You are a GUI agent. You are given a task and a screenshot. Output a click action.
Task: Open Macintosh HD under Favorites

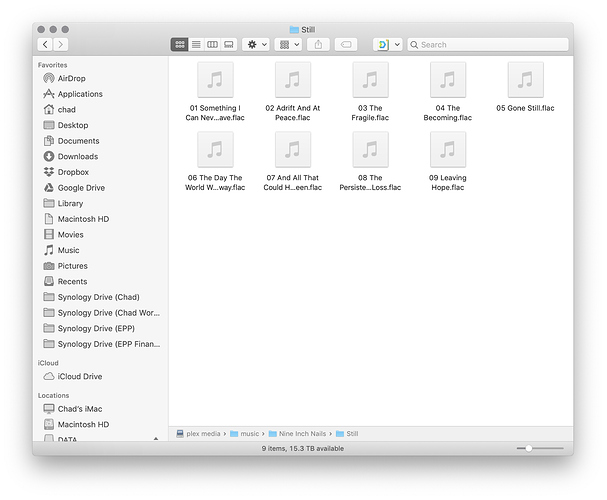tap(101, 219)
